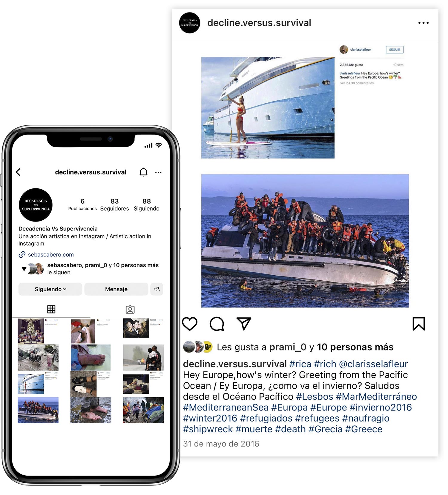
Task: Expand mutual followers triangle arrow
Action: [24, 269]
